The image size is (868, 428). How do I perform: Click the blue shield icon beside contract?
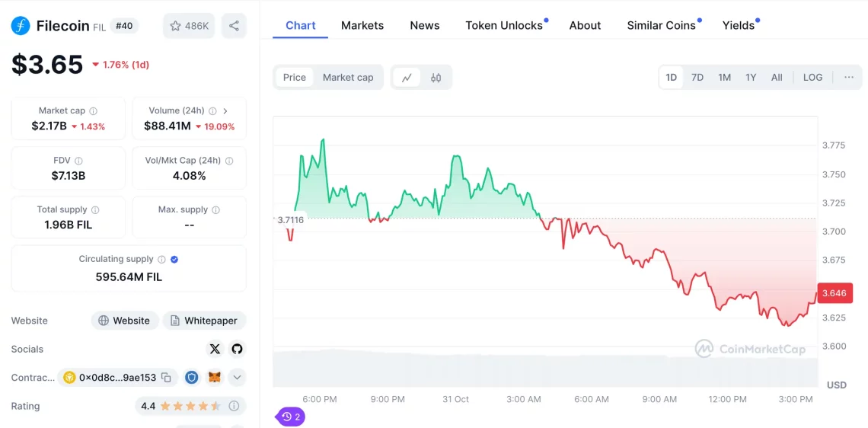pyautogui.click(x=192, y=377)
